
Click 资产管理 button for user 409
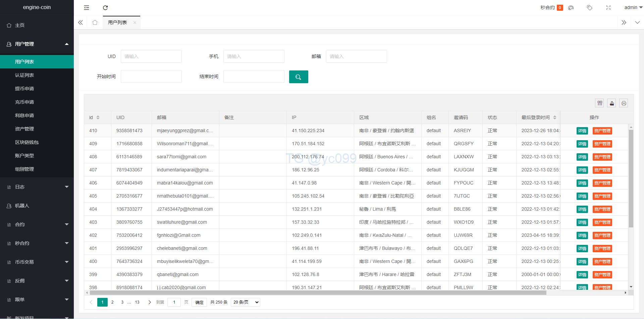602,144
